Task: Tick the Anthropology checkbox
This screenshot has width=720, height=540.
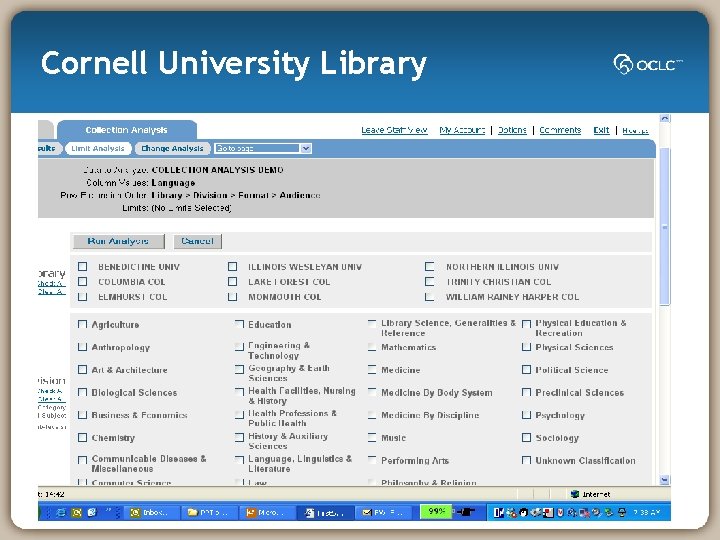Action: [83, 347]
